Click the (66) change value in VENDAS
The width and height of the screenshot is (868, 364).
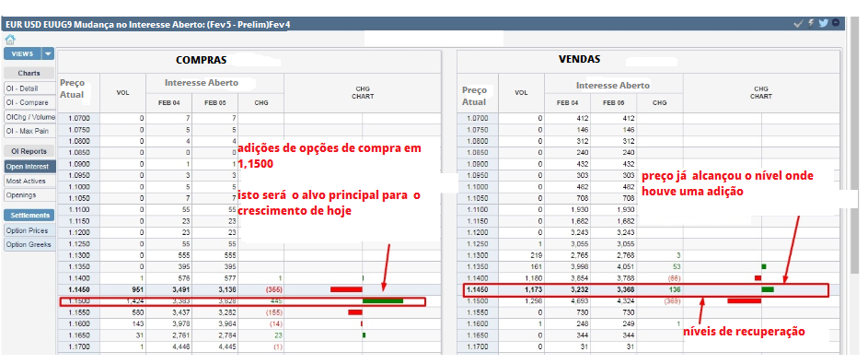[x=674, y=278]
